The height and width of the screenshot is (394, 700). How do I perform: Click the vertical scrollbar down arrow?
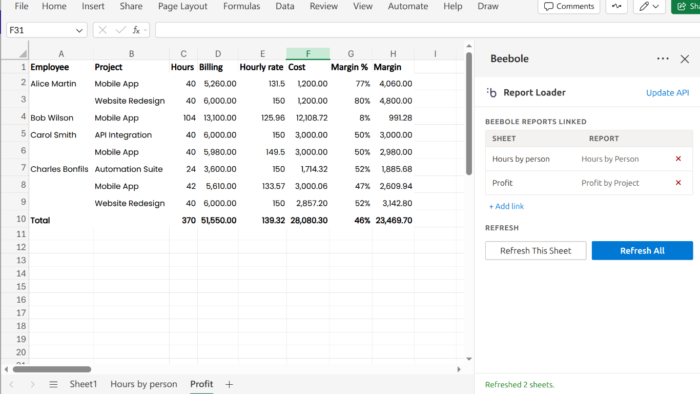(469, 359)
